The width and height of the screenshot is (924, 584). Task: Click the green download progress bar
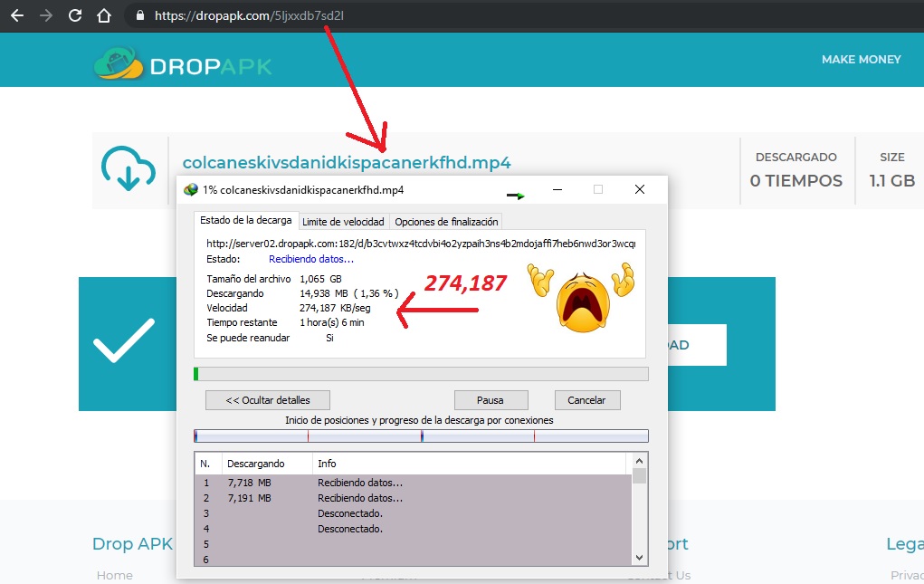click(x=421, y=374)
